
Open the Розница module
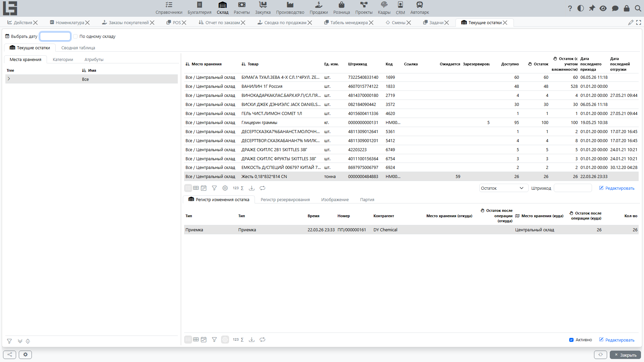tap(341, 8)
